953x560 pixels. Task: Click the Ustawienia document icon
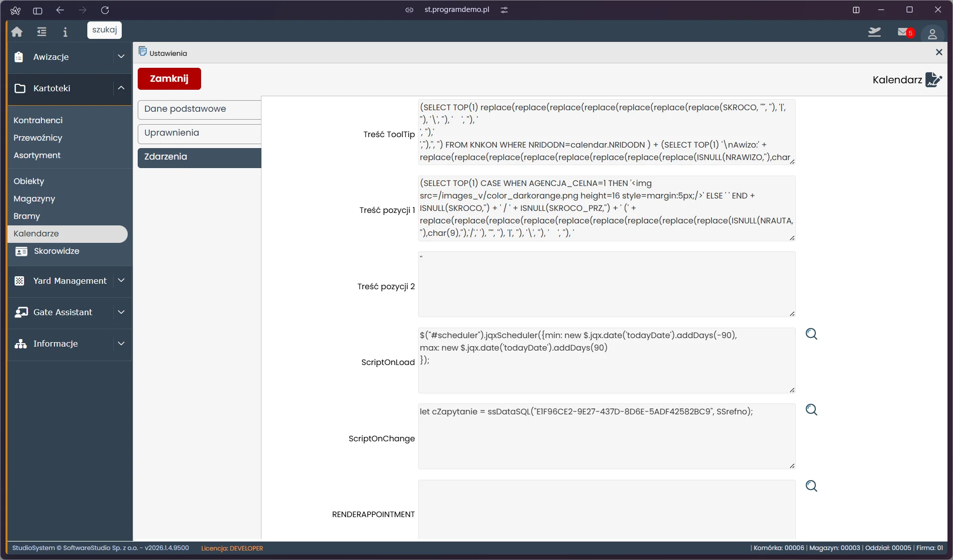tap(143, 51)
